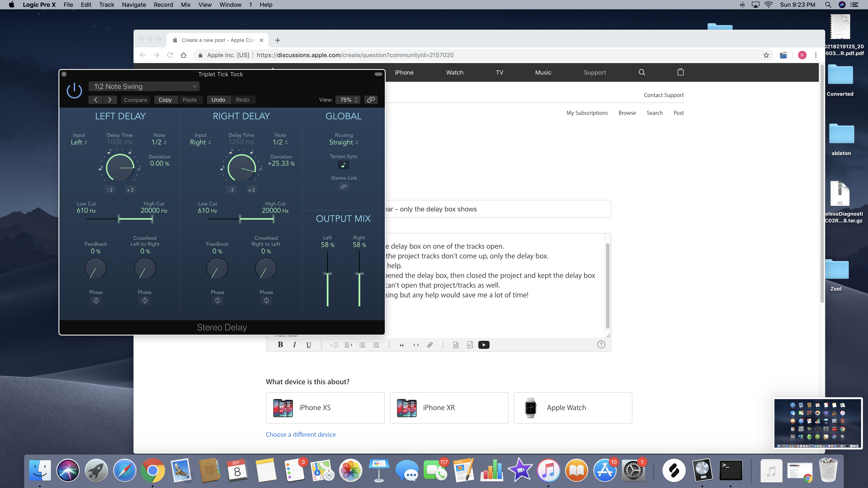The height and width of the screenshot is (488, 868).
Task: Expand the Left Delay Note 1/2 menu
Action: point(159,143)
